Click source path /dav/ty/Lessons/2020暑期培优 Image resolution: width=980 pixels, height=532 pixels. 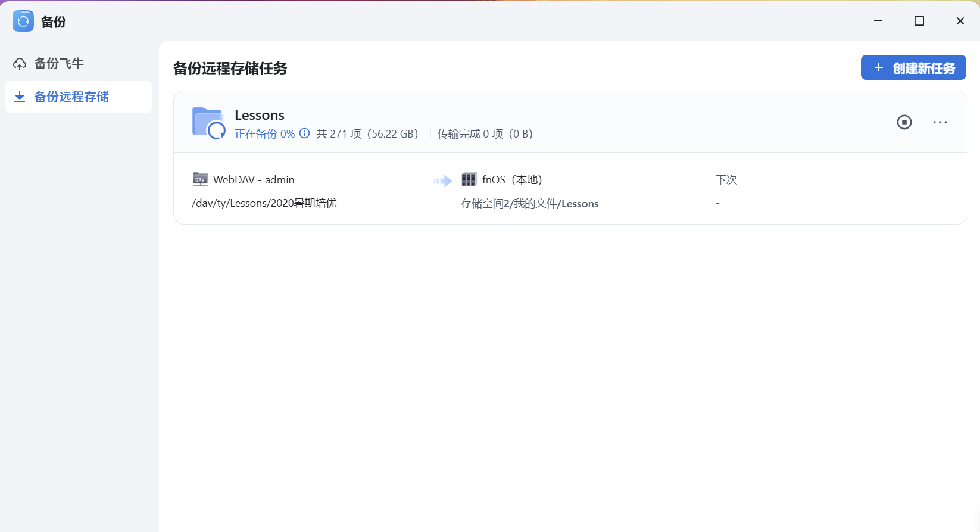point(264,203)
